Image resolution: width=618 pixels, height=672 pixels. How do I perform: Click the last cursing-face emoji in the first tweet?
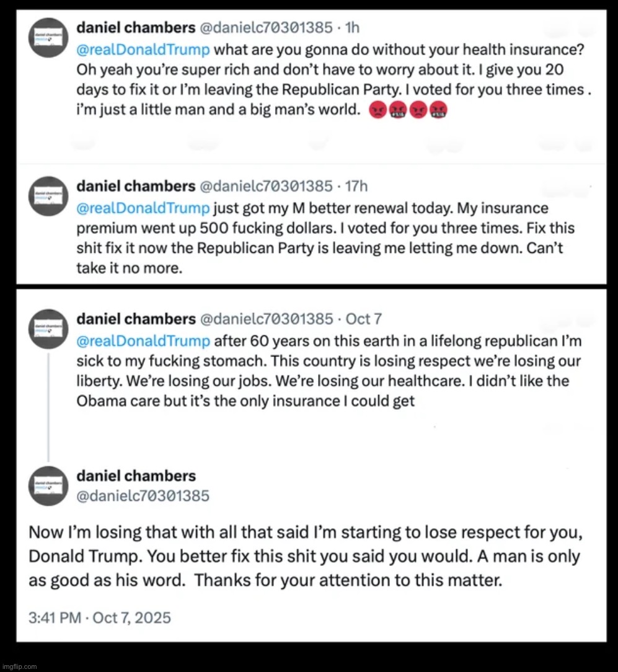(x=438, y=110)
